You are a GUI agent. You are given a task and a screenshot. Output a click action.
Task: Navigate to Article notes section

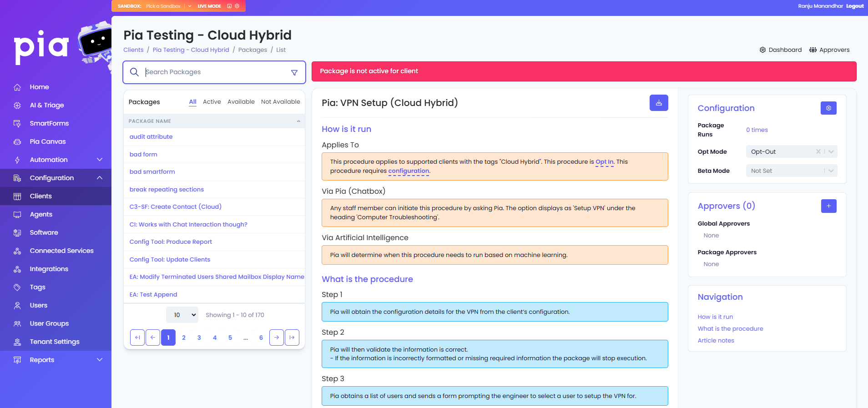tap(716, 341)
